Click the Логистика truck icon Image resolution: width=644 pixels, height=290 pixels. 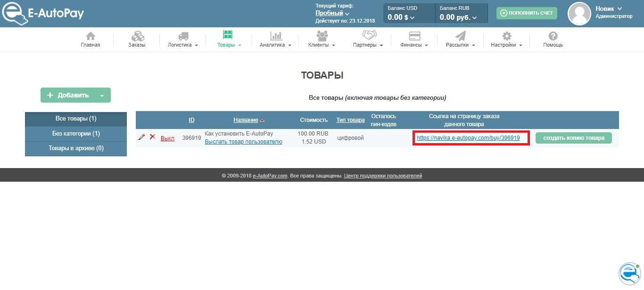pos(182,36)
